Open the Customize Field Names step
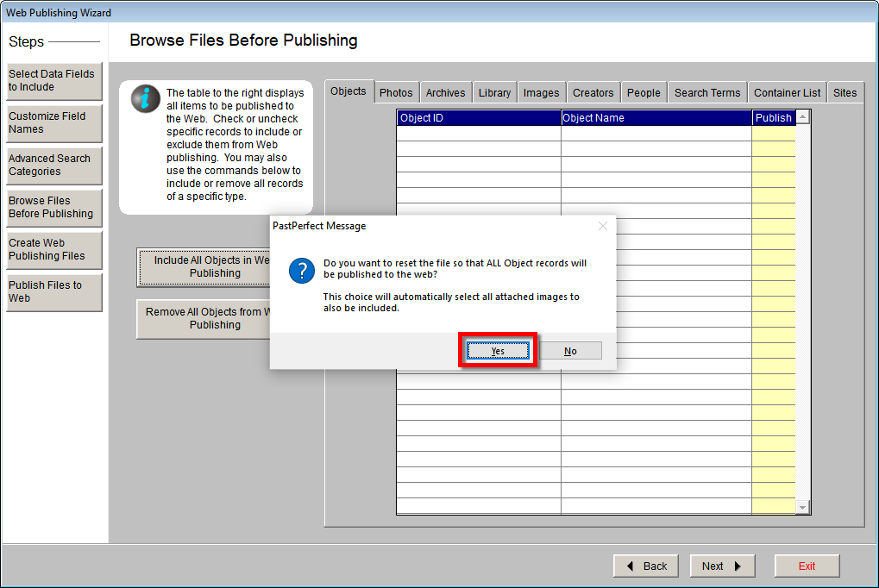The height and width of the screenshot is (588, 879). click(x=53, y=122)
